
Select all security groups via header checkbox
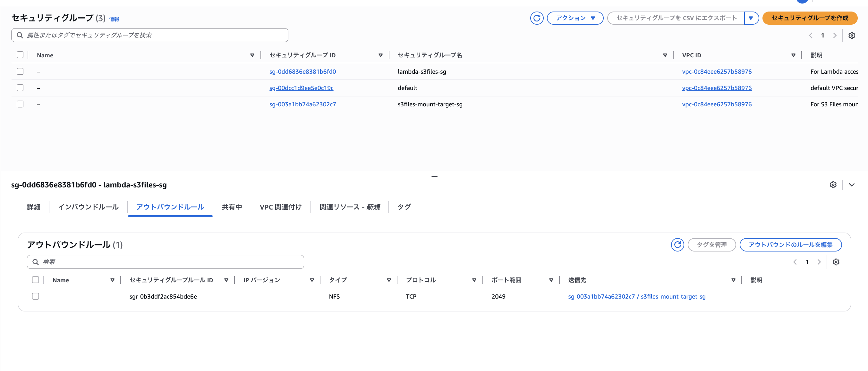click(x=20, y=54)
